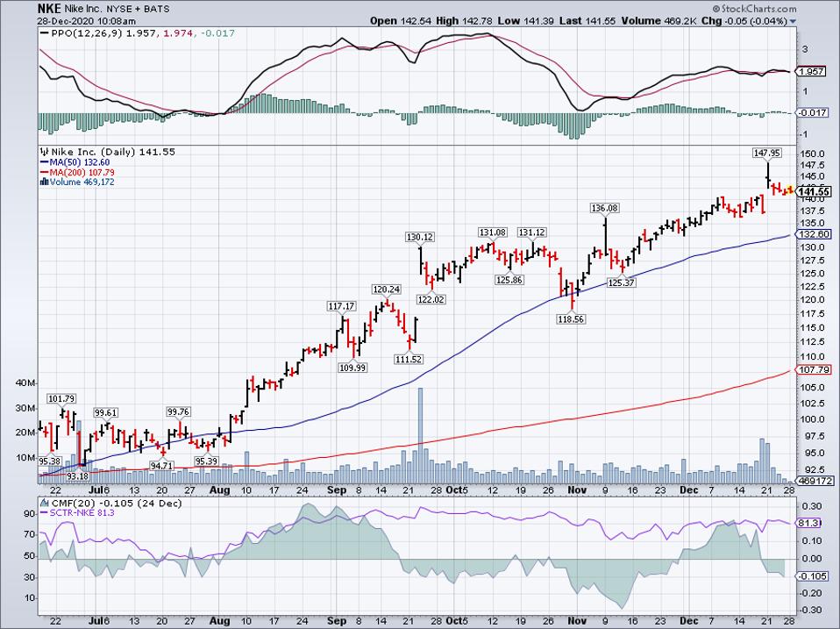Click the 136.08 price callout

[604, 208]
